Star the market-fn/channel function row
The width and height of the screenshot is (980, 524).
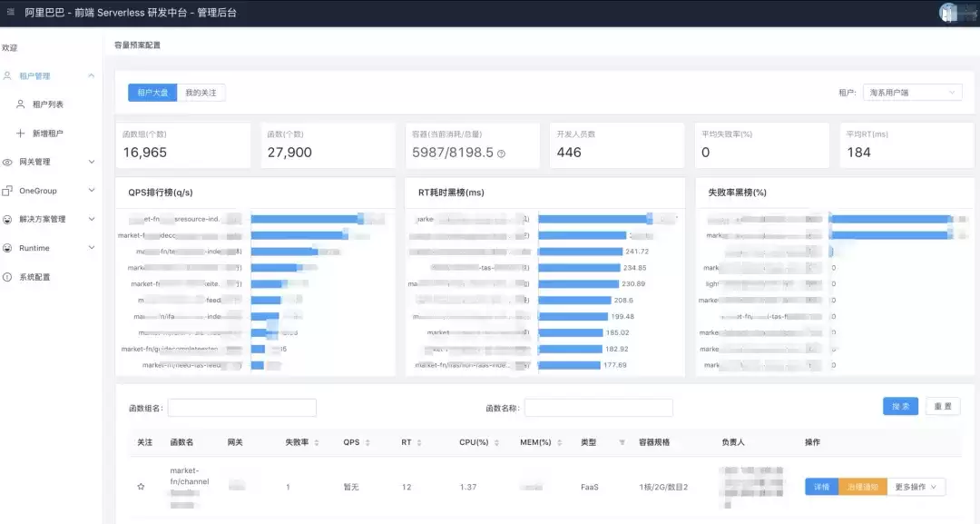click(141, 487)
